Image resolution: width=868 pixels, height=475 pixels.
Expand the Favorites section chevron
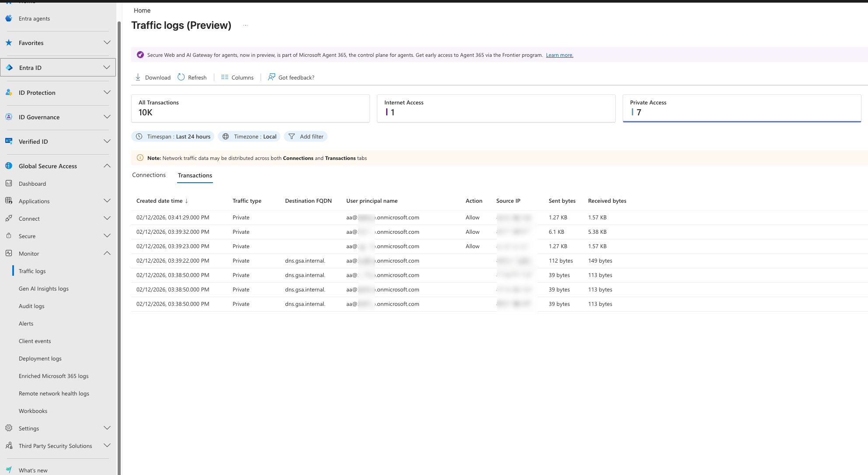click(107, 43)
